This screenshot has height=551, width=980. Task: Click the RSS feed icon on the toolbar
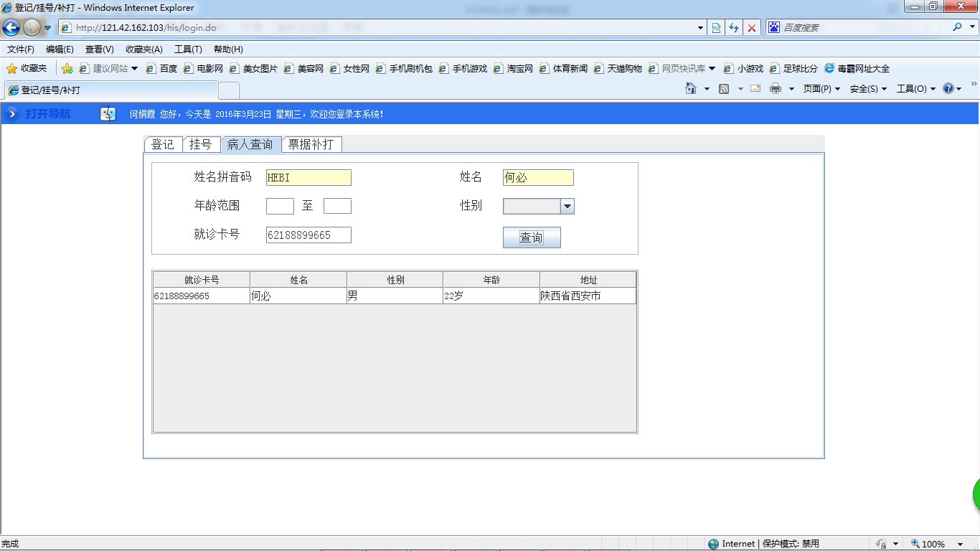click(x=723, y=88)
